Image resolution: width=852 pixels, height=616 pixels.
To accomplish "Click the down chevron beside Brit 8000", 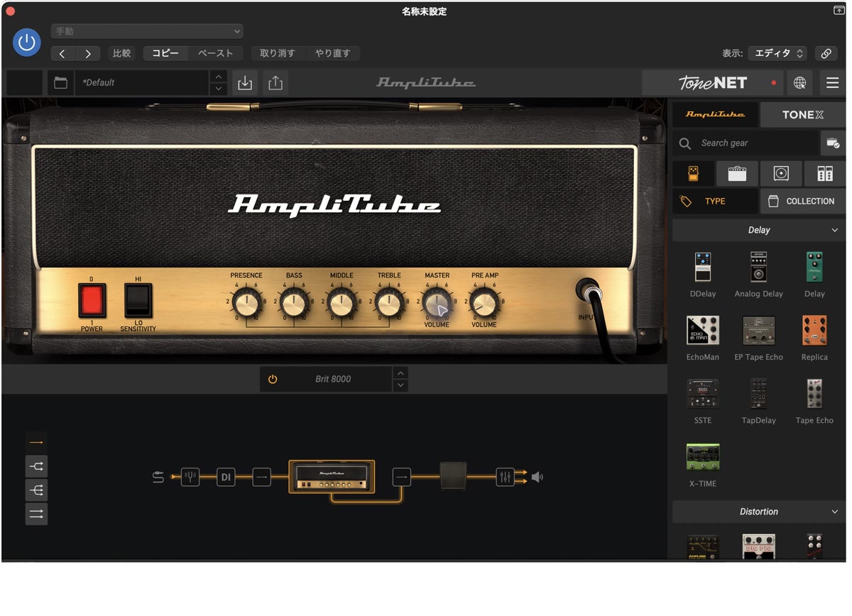I will pos(400,385).
